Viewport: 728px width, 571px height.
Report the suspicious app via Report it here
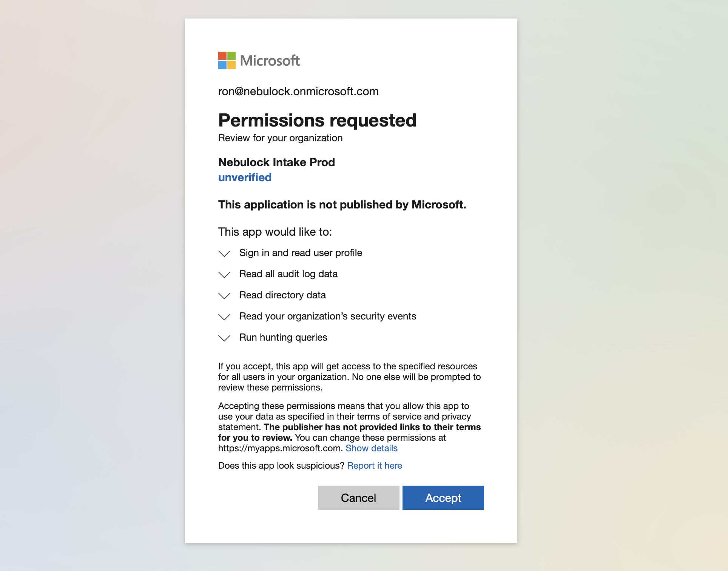(x=375, y=466)
